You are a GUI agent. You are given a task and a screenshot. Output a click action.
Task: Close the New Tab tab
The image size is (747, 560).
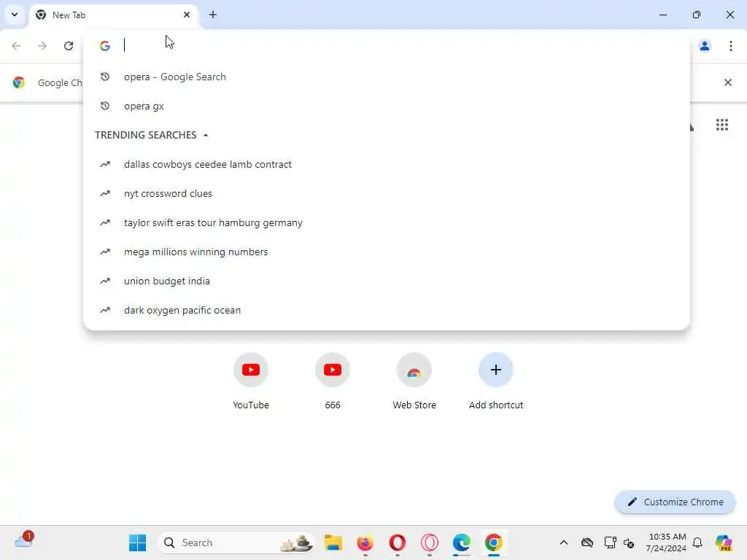[x=186, y=15]
